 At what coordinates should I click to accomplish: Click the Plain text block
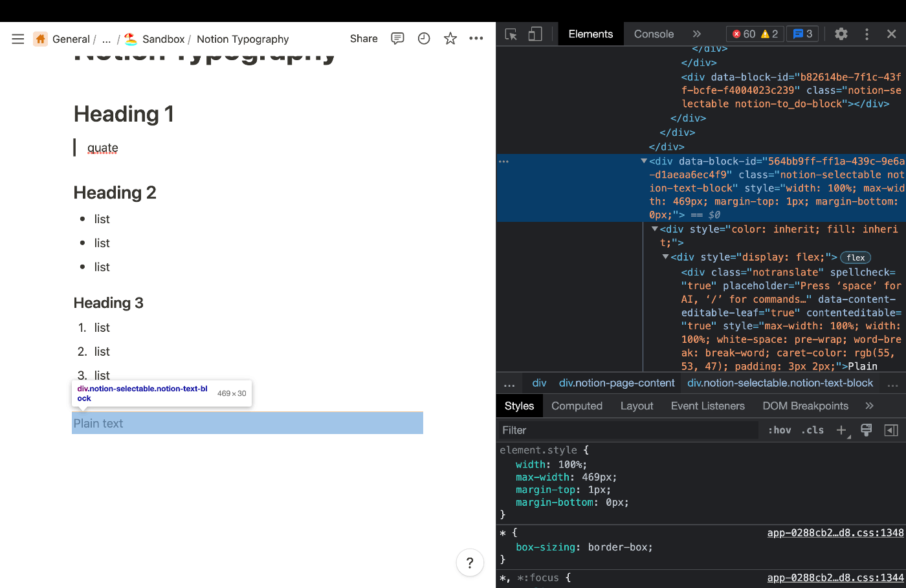point(247,423)
